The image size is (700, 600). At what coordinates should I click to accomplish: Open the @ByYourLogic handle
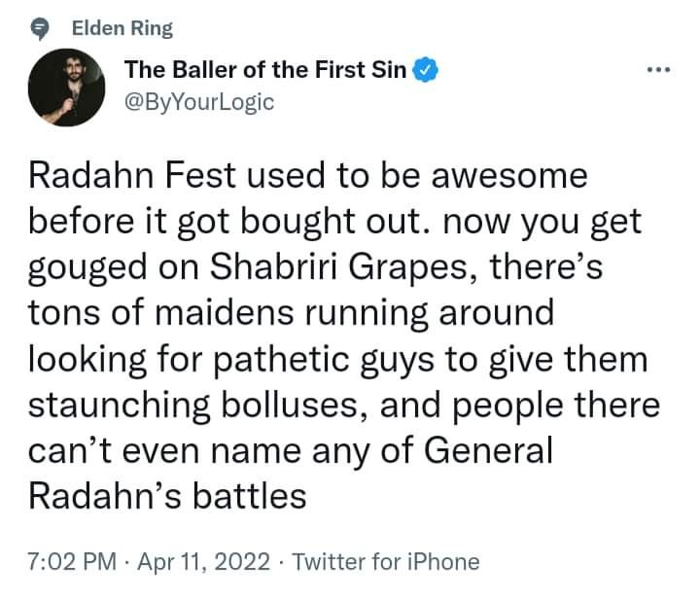click(199, 102)
